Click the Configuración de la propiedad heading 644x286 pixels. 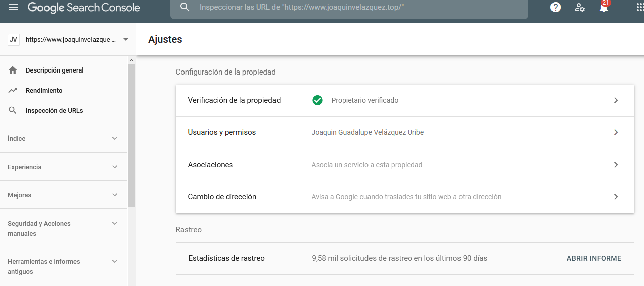click(x=226, y=72)
